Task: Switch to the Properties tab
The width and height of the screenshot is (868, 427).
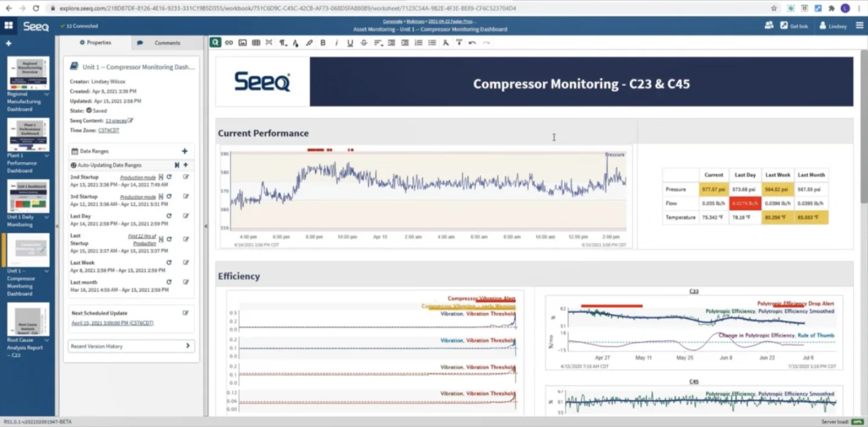Action: point(95,43)
